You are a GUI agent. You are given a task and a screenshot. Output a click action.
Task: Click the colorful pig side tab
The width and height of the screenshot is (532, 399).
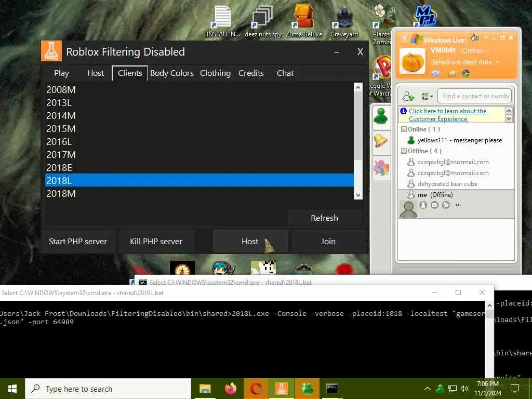point(381,168)
